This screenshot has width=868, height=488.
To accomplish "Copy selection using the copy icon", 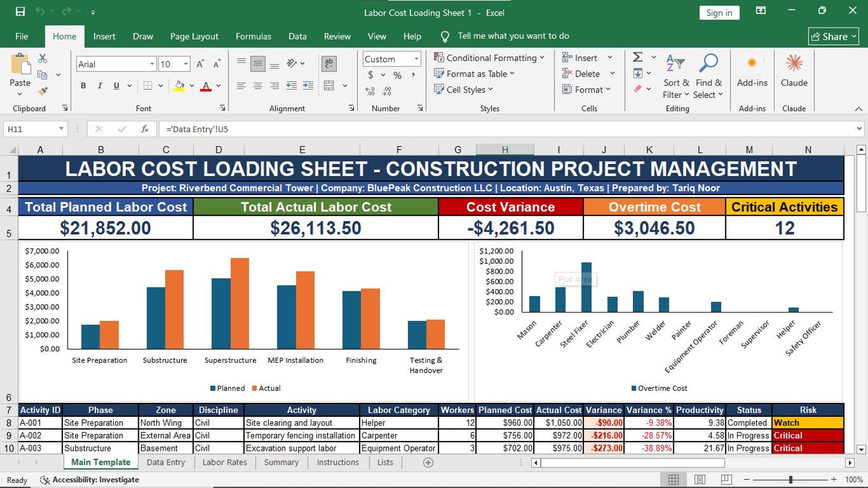I will click(43, 75).
